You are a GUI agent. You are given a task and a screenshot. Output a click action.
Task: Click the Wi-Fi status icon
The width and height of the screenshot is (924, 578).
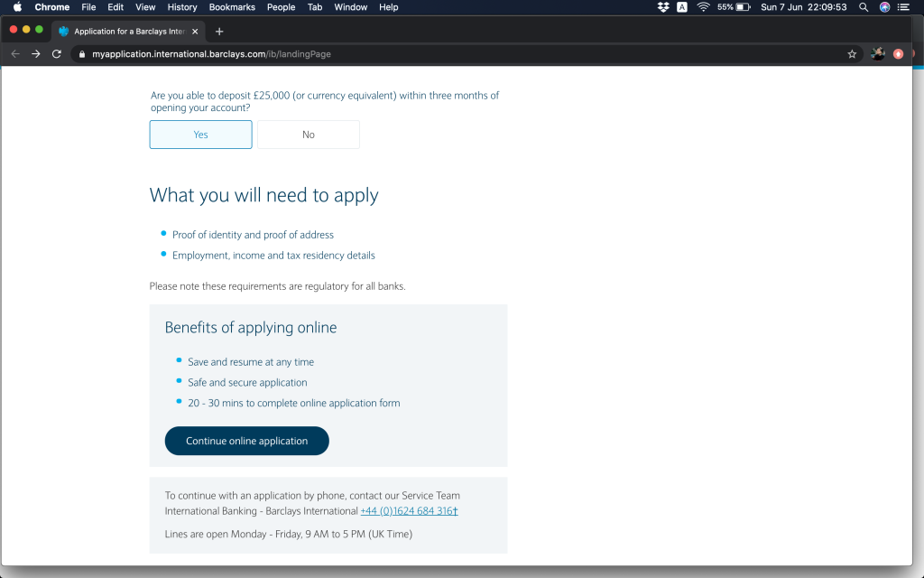click(703, 7)
